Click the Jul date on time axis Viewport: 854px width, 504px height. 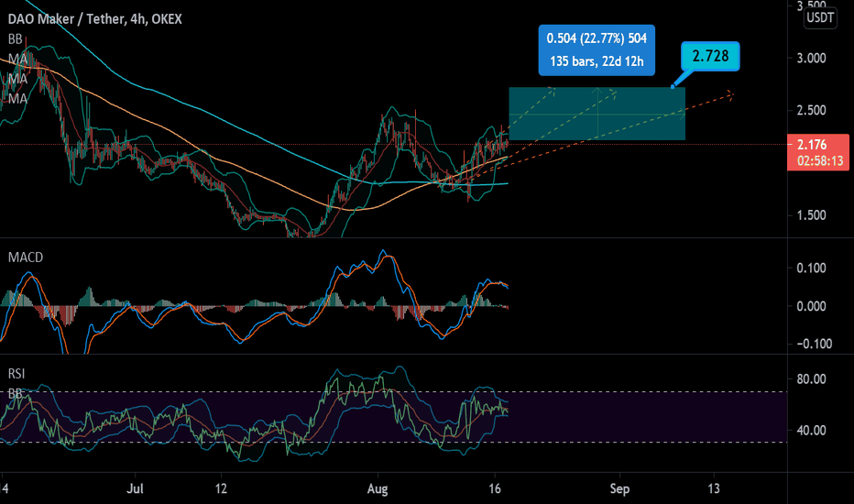pos(135,488)
